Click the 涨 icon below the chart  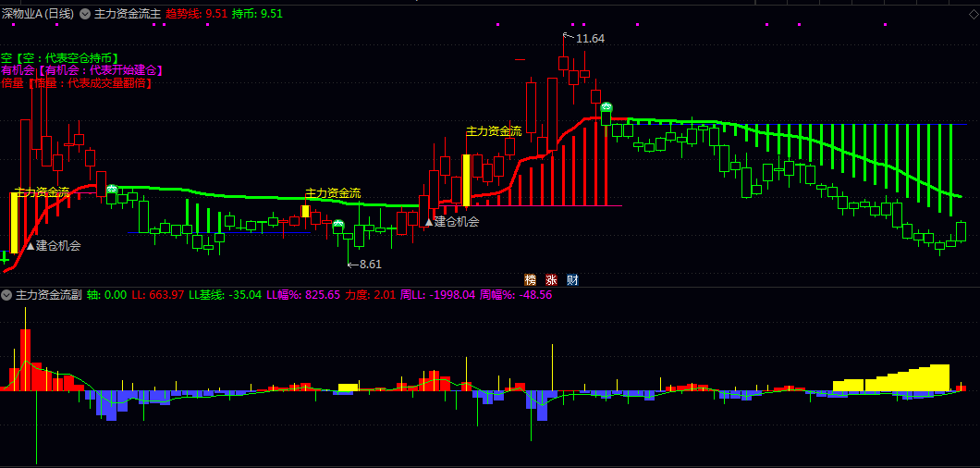[x=551, y=279]
